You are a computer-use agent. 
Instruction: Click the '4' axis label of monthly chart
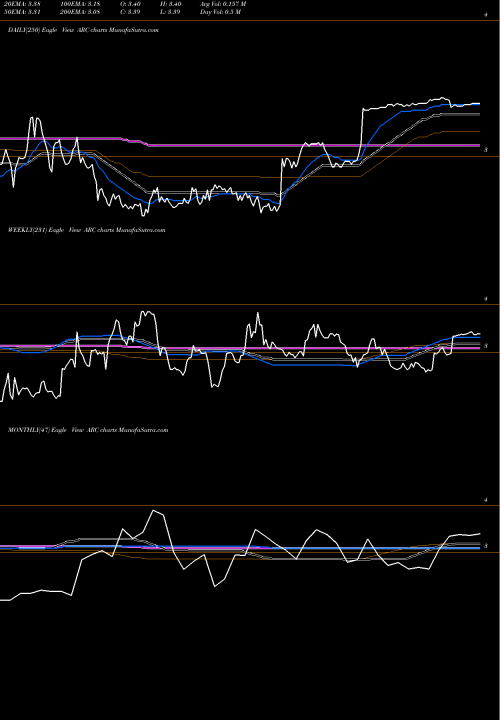486,500
